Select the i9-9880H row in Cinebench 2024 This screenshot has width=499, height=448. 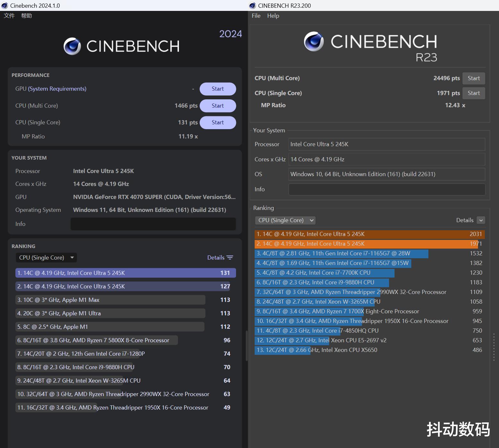click(126, 367)
